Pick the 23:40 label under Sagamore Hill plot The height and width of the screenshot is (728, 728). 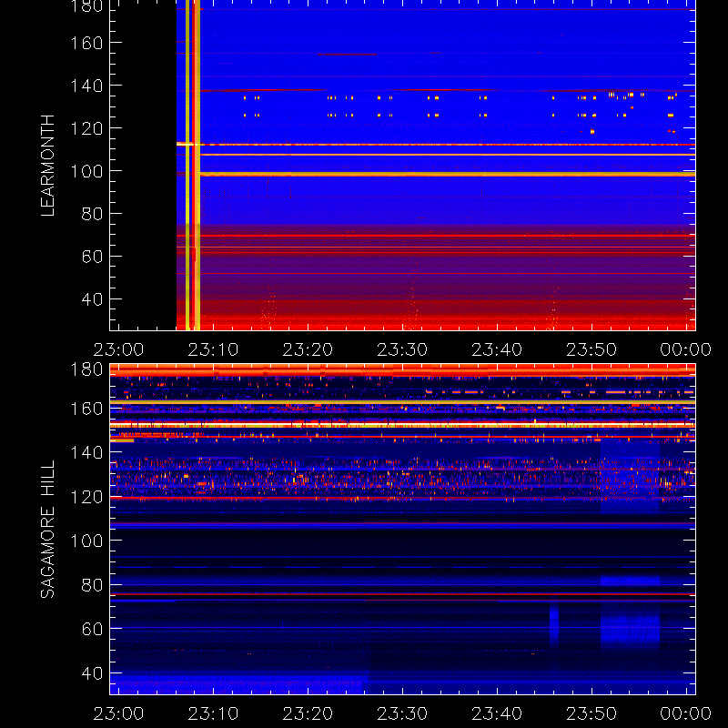coord(497,713)
